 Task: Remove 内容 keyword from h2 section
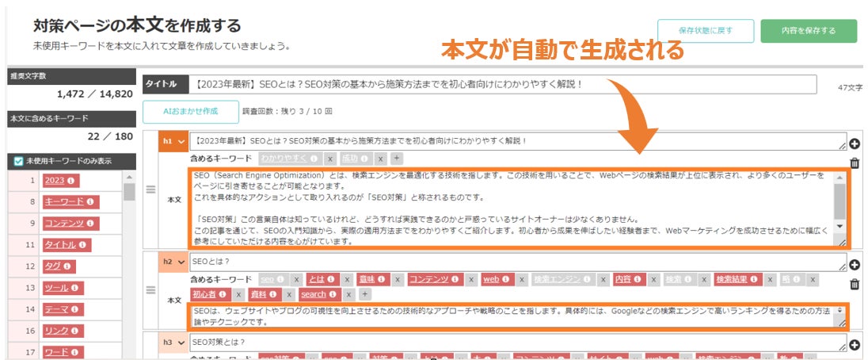pyautogui.click(x=653, y=279)
